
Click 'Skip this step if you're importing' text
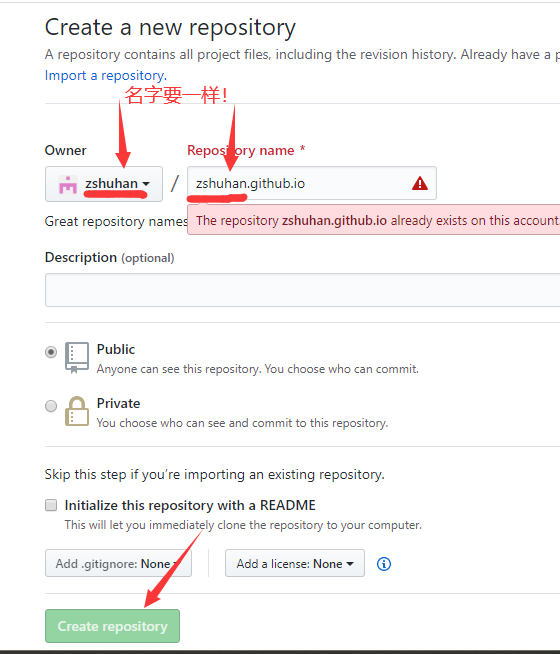coord(214,474)
